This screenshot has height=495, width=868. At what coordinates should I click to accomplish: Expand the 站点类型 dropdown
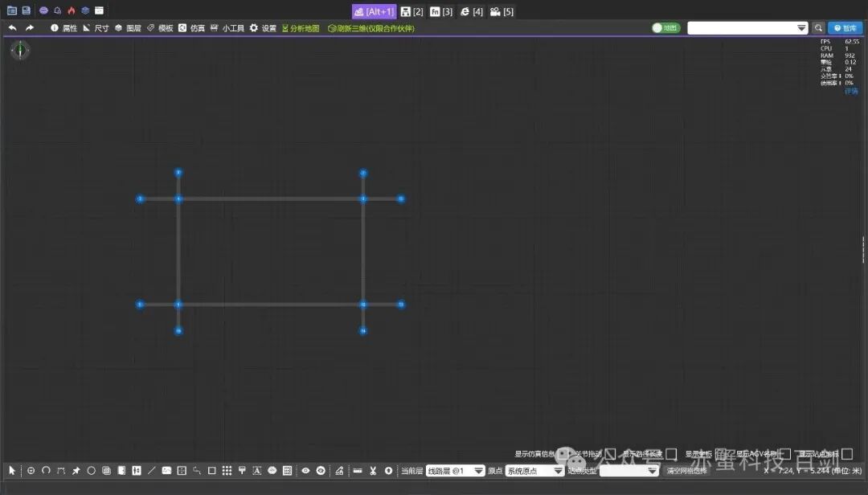coord(629,471)
